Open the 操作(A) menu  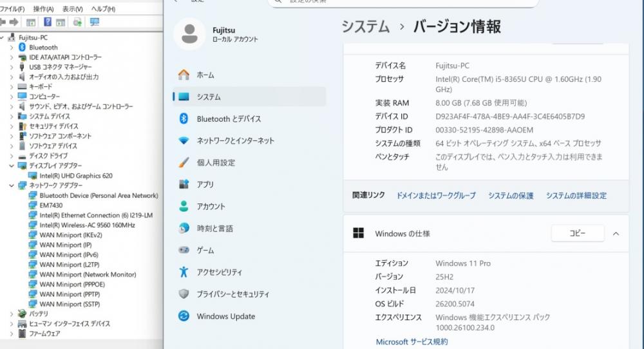(43, 8)
